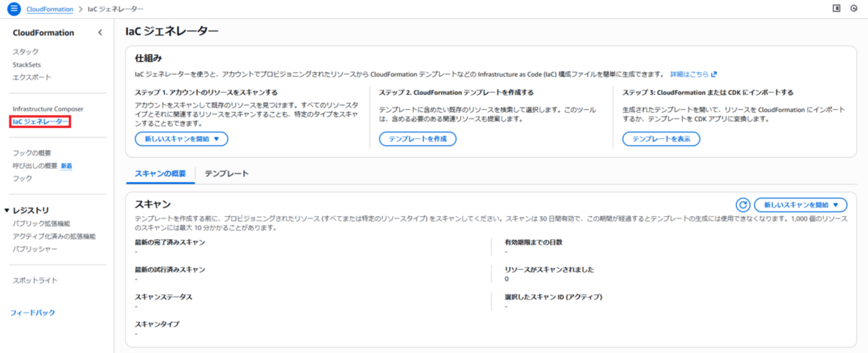Viewport: 868px width, 353px height.
Task: Click リソースがスキャンされました label
Action: (550, 270)
